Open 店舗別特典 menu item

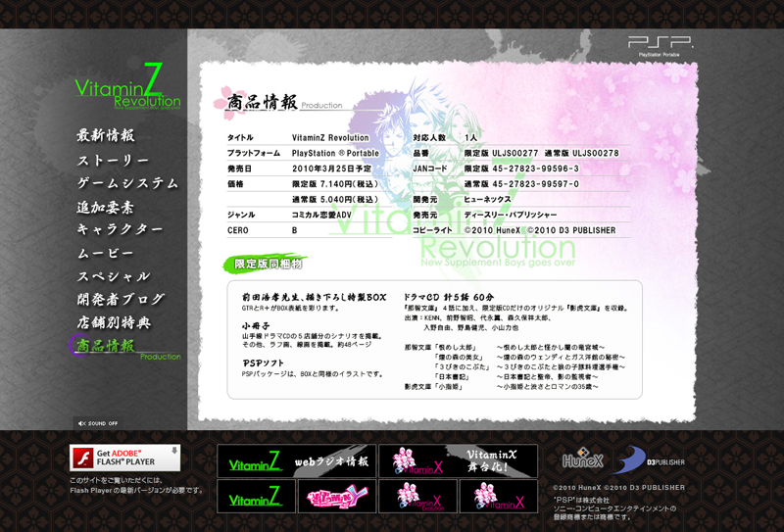tap(113, 322)
